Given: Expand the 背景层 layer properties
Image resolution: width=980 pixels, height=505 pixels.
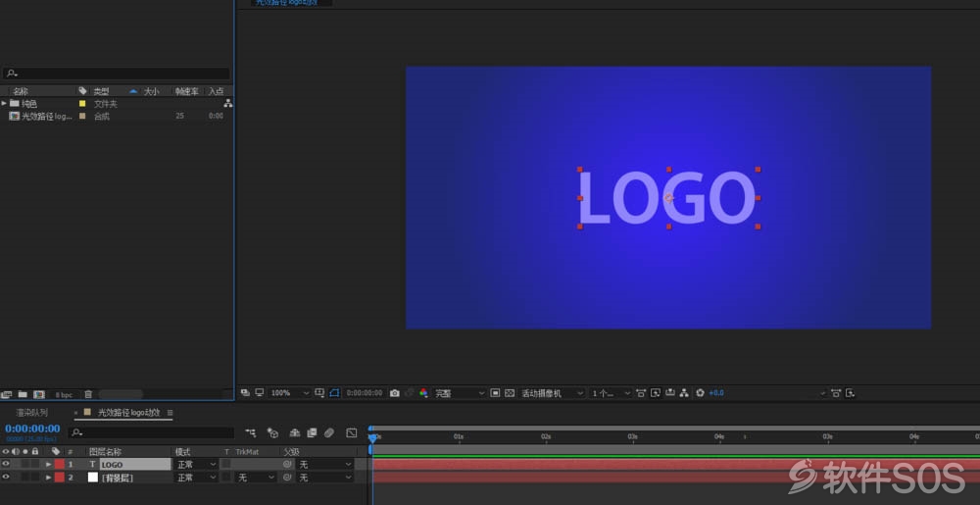Looking at the screenshot, I should click(x=48, y=478).
